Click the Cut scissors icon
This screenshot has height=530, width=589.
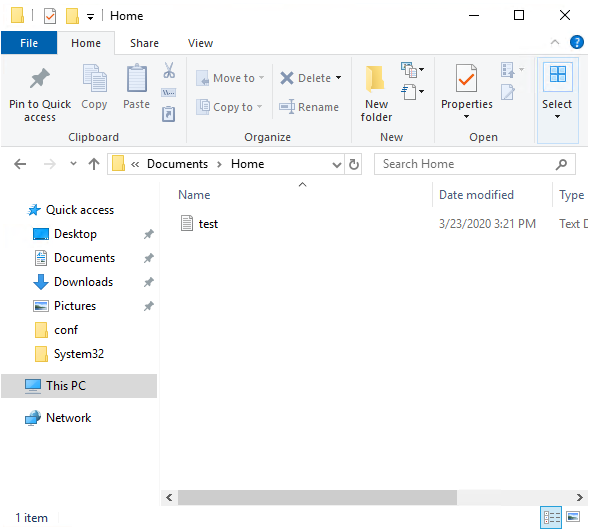[169, 70]
